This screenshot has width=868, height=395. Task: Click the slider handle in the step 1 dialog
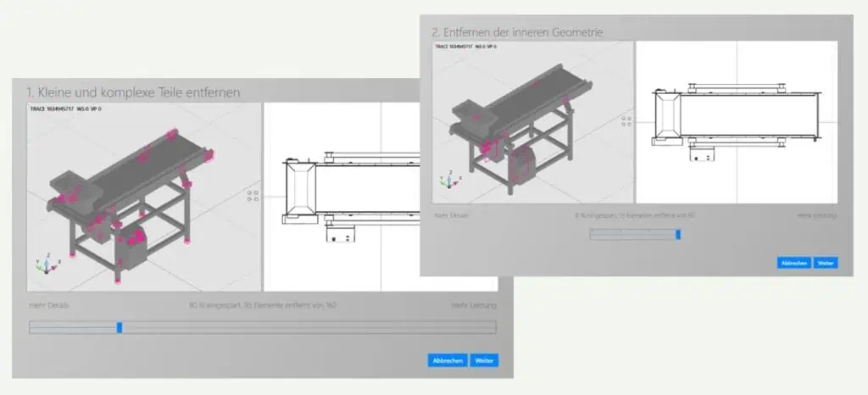(x=120, y=327)
